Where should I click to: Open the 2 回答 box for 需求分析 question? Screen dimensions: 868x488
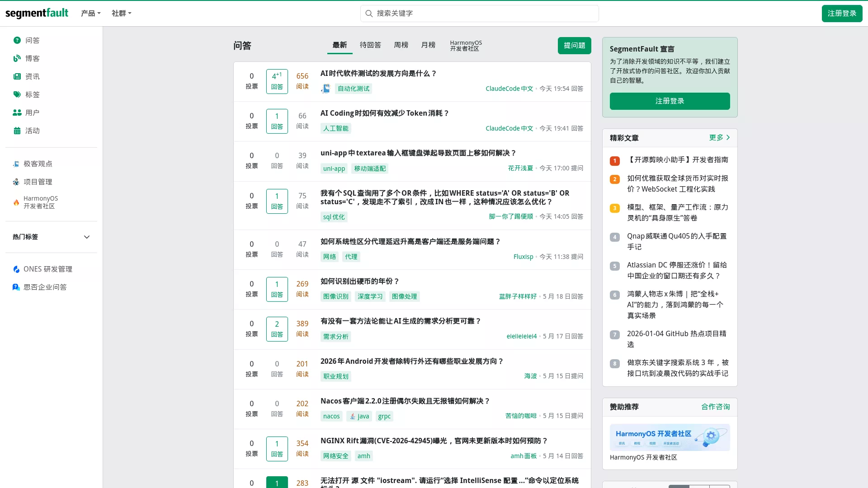click(x=277, y=329)
